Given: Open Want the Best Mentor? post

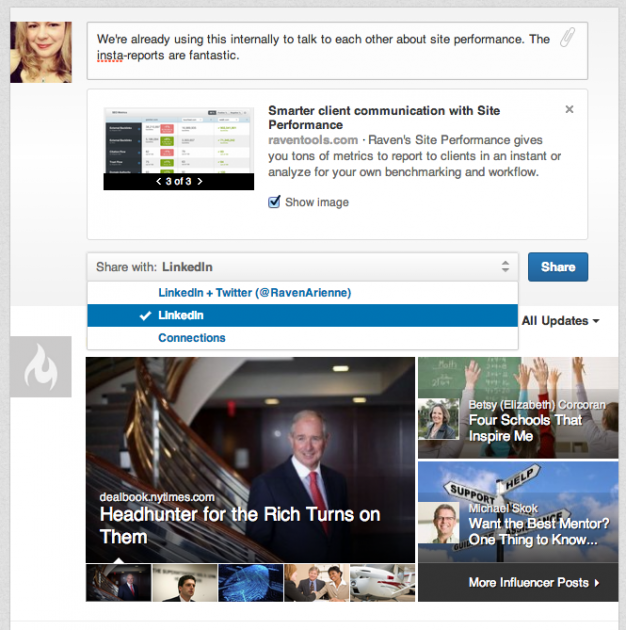Looking at the screenshot, I should pyautogui.click(x=538, y=531).
